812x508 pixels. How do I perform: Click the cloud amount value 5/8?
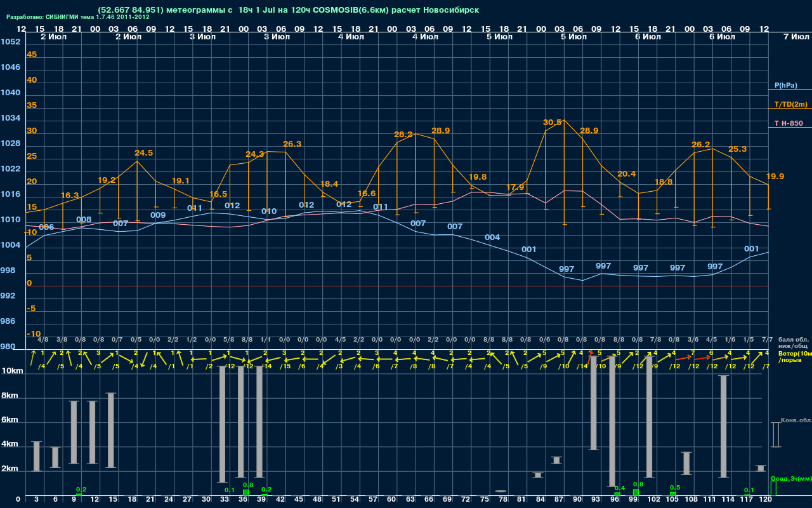pos(229,340)
